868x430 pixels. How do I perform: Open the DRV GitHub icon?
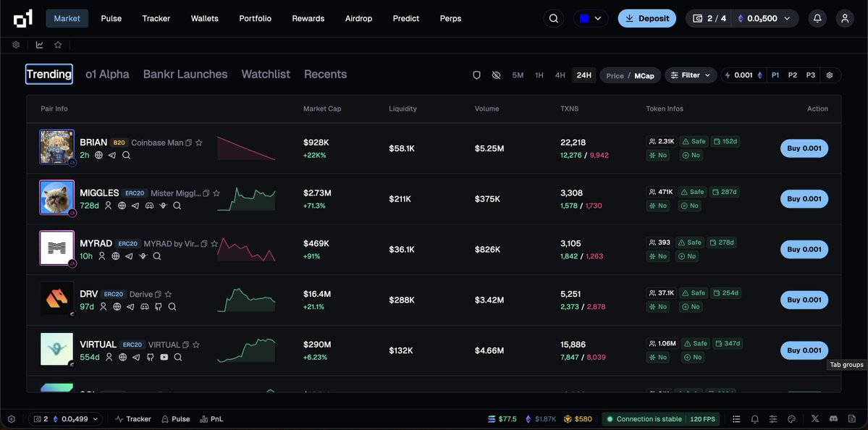[x=159, y=307]
